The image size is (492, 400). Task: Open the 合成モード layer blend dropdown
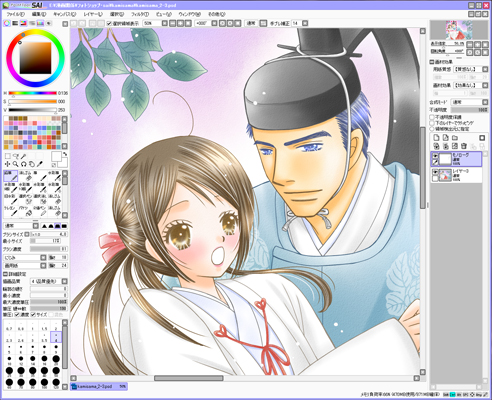[x=485, y=102]
